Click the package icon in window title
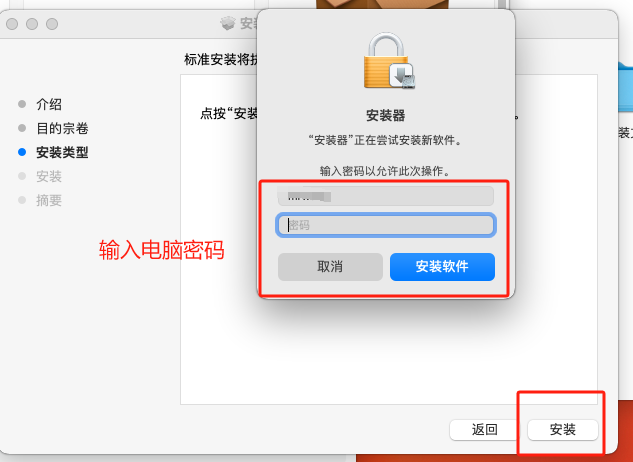The height and width of the screenshot is (462, 633). [228, 23]
